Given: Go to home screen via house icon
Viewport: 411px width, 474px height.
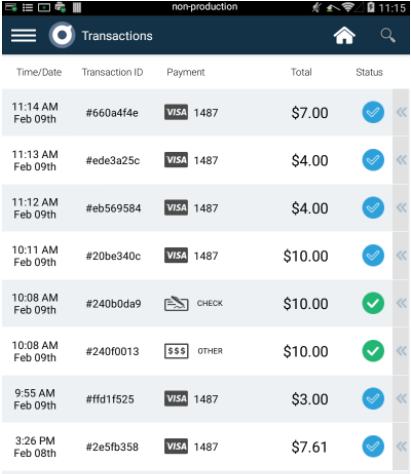Looking at the screenshot, I should coord(344,35).
